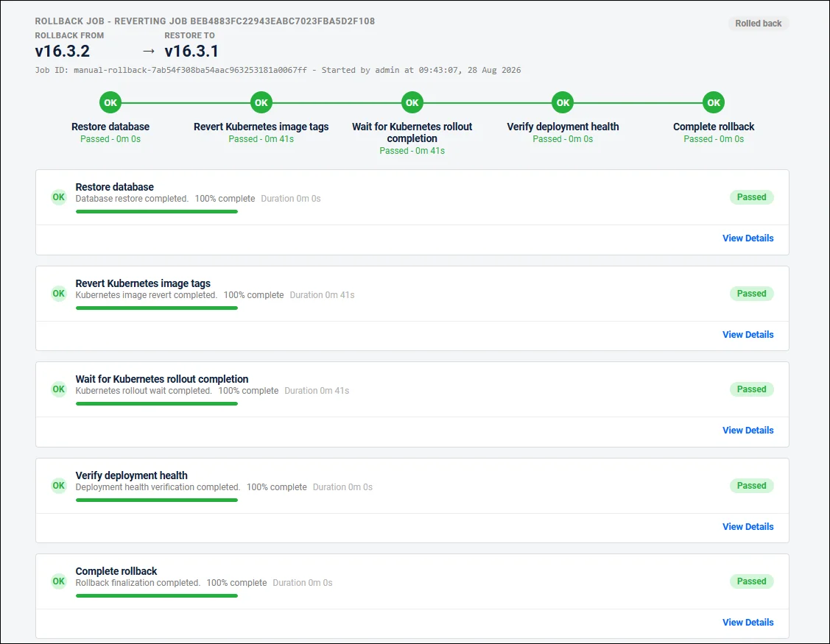Click 'Database restore completed.' text
This screenshot has height=644, width=830.
click(132, 199)
